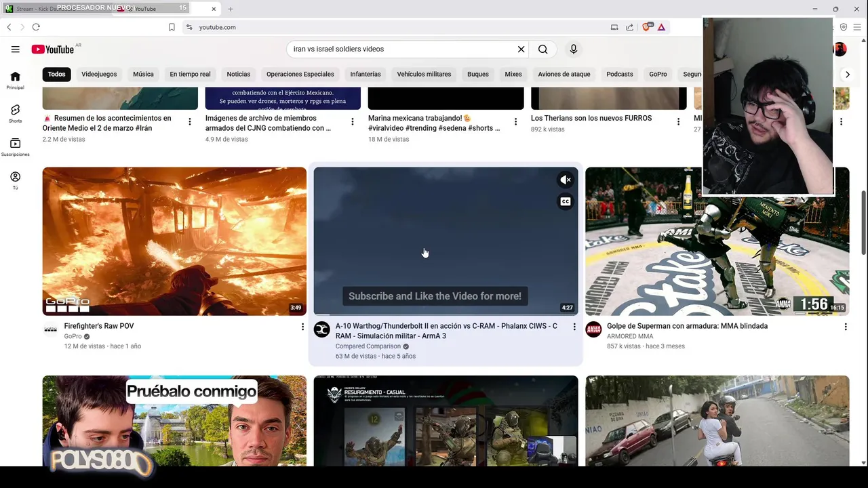
Task: Open Principal in the mini sidebar
Action: 15,80
